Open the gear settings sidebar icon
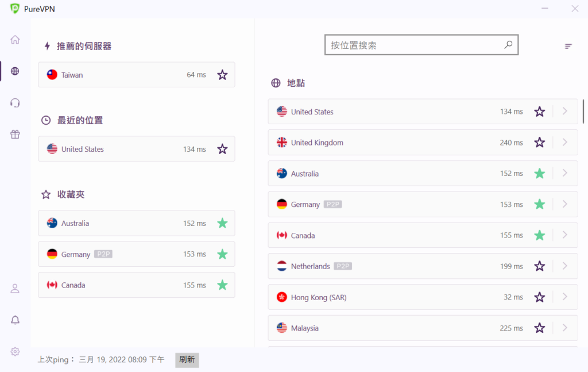 pos(15,351)
